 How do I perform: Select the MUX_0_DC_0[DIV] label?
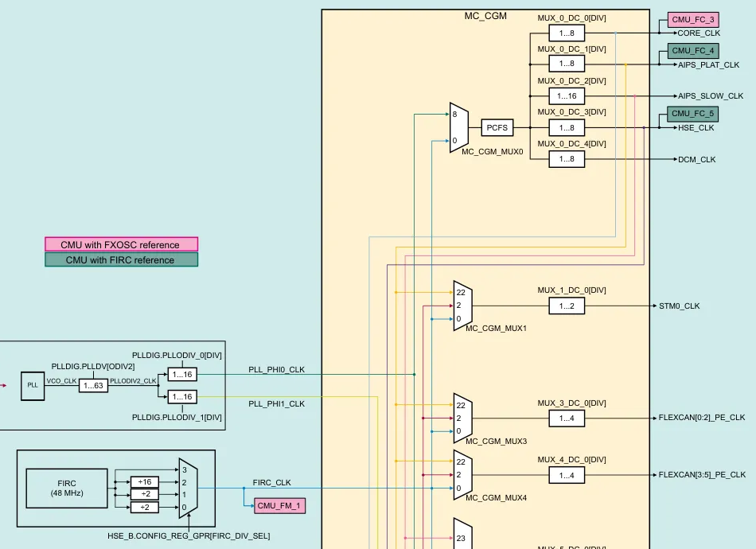click(x=572, y=18)
